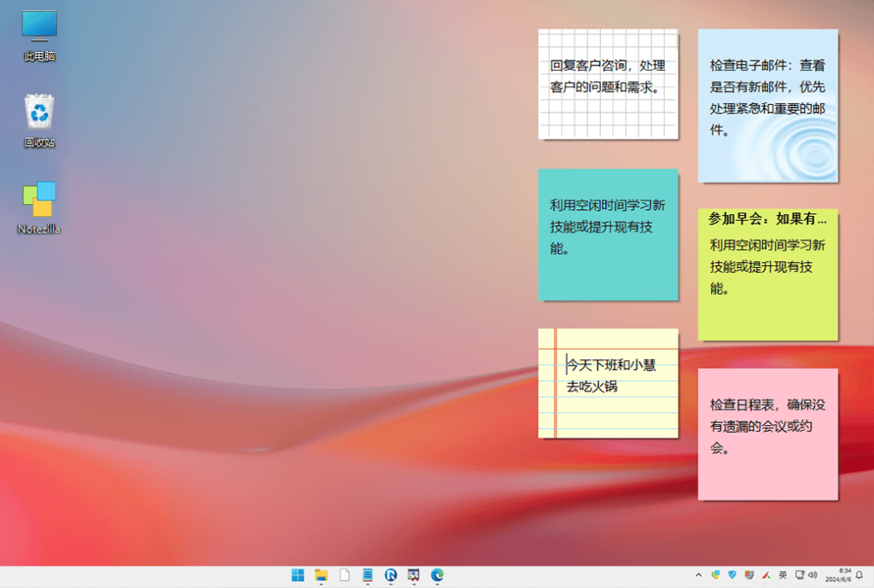Click the blue shield tray icon
The width and height of the screenshot is (874, 588).
732,575
